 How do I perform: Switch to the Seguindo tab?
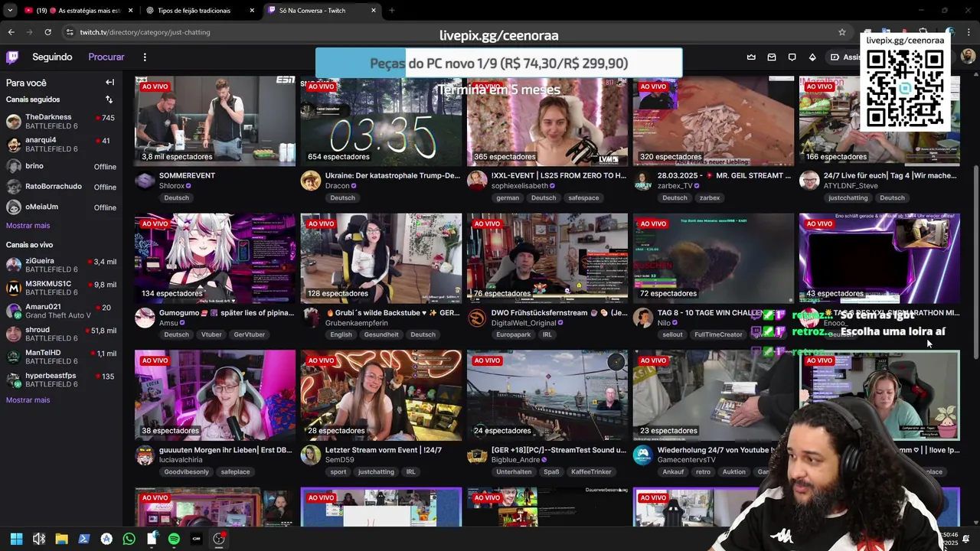(52, 57)
